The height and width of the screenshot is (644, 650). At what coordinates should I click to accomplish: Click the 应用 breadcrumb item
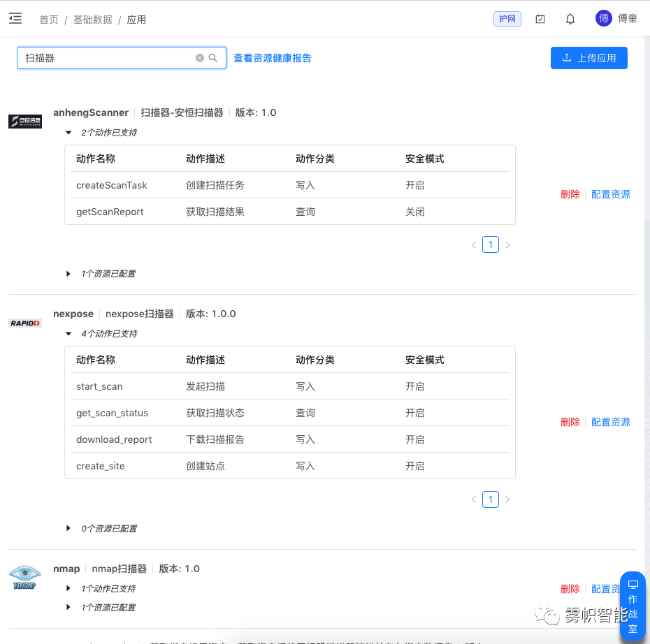pyautogui.click(x=136, y=20)
